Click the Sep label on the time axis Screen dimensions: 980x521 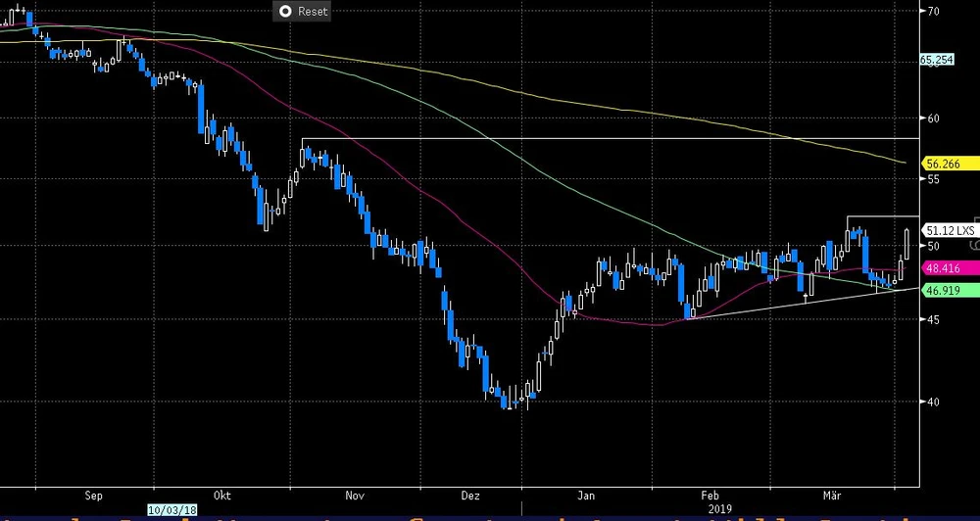tap(96, 496)
